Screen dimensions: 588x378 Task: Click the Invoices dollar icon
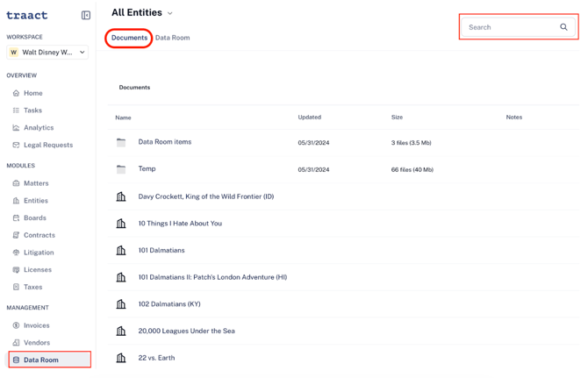click(16, 325)
